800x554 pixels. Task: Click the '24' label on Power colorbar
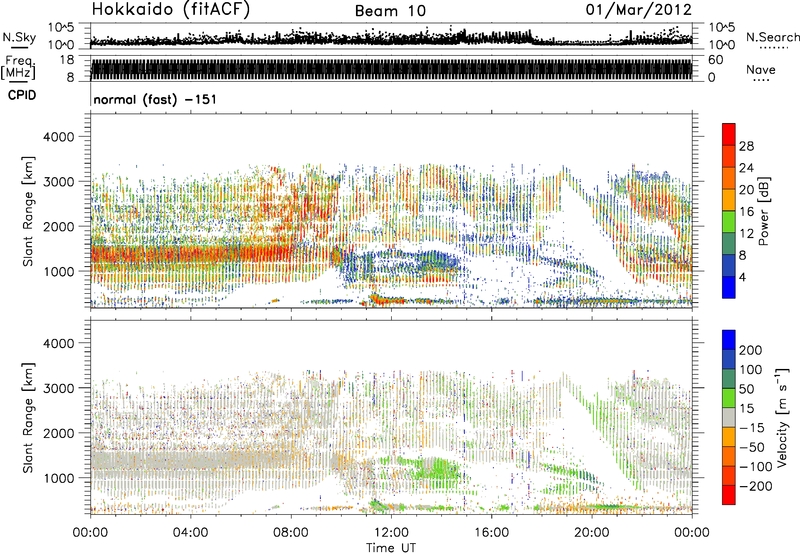click(746, 168)
